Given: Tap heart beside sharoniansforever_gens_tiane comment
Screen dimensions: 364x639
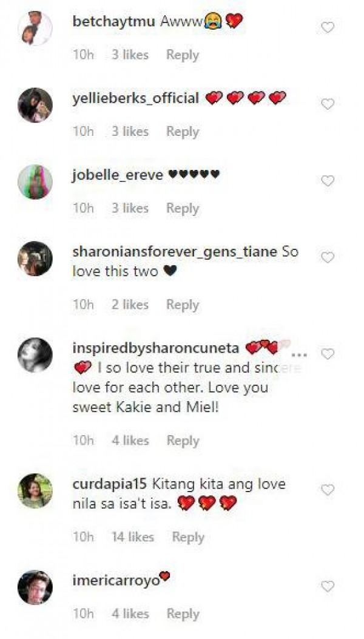Looking at the screenshot, I should click(x=328, y=257).
